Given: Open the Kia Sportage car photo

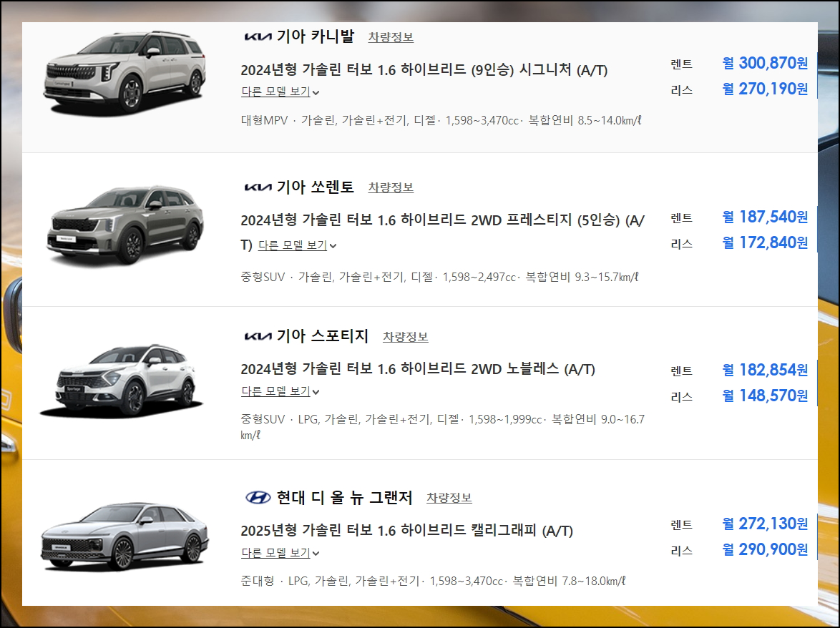Looking at the screenshot, I should pos(122,381).
